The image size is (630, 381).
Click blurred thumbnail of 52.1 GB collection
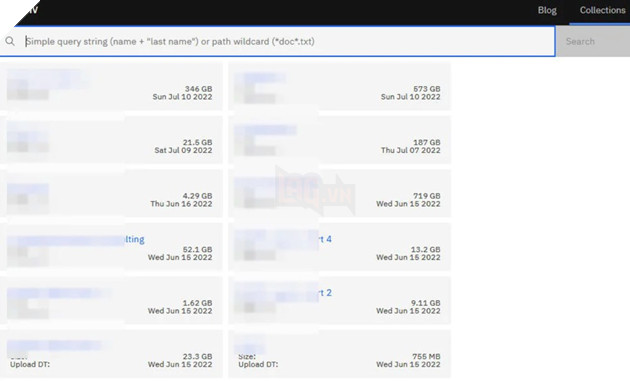28,256
